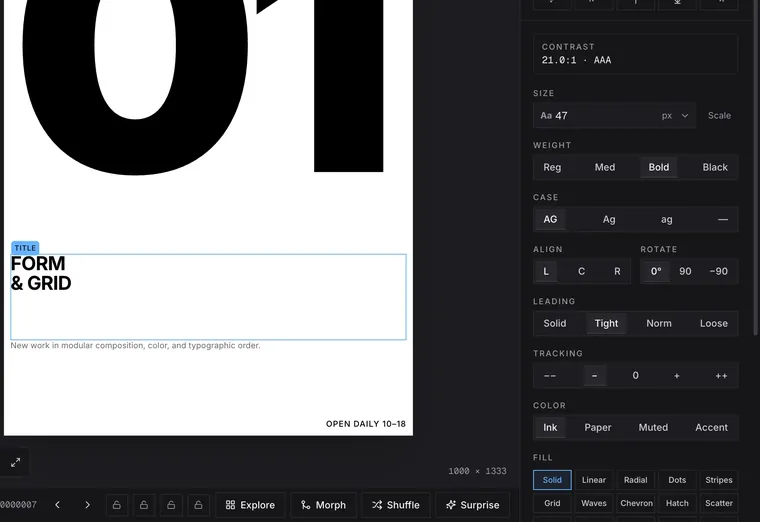
Task: Align text right with R
Action: coord(617,271)
